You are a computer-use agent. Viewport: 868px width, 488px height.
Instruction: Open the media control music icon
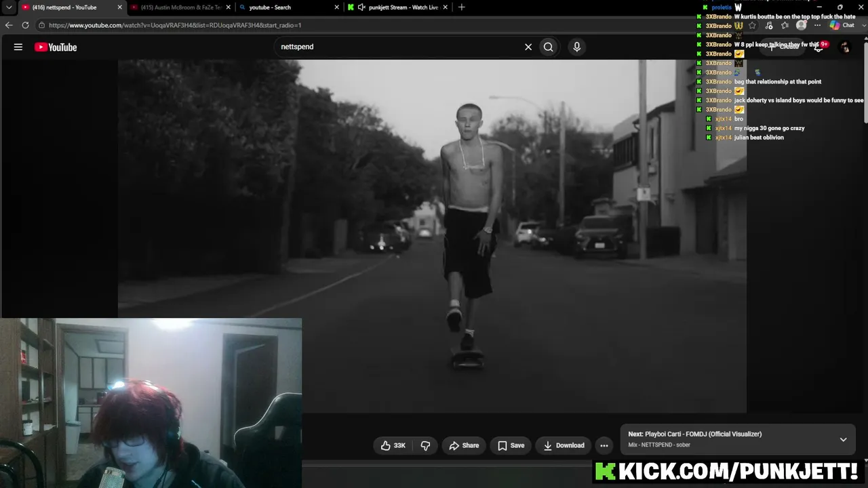tap(768, 25)
